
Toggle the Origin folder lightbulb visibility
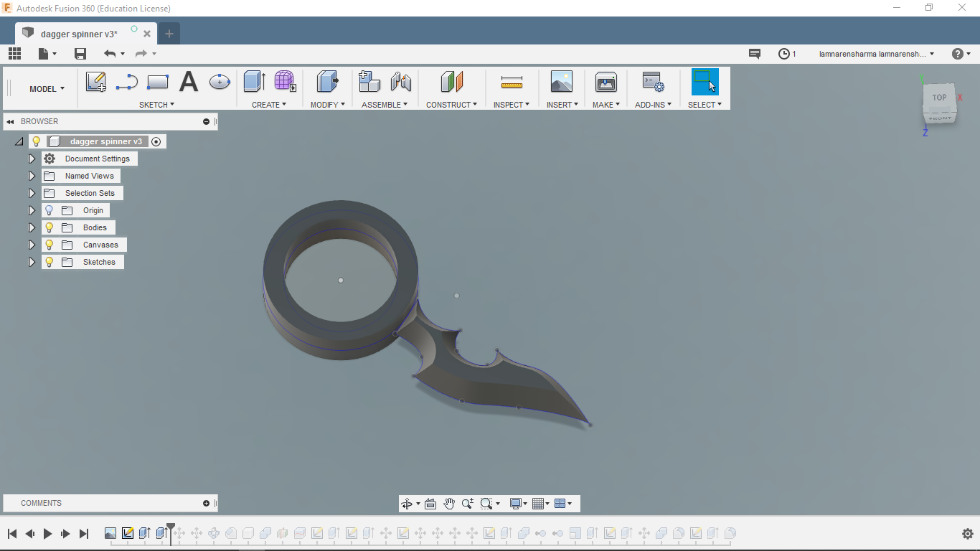(x=50, y=210)
